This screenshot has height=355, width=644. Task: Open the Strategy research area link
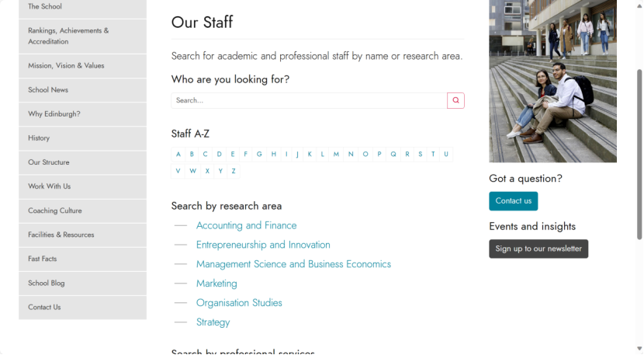(213, 322)
